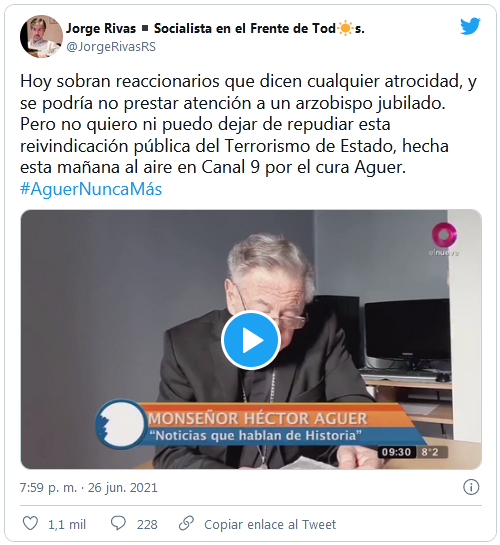
Task: Open Jorge Rivas profile picture
Action: click(41, 36)
